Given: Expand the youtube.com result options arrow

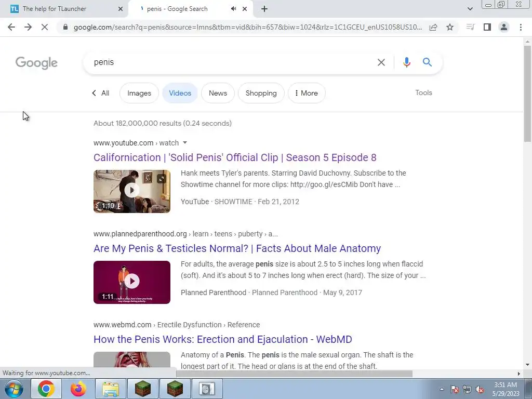Looking at the screenshot, I should [185, 143].
